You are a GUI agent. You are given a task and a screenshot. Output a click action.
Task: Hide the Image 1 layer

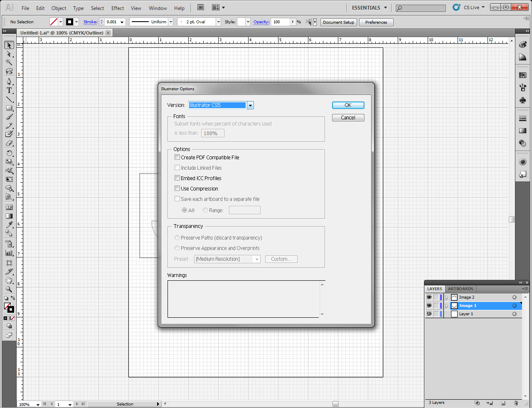point(429,306)
